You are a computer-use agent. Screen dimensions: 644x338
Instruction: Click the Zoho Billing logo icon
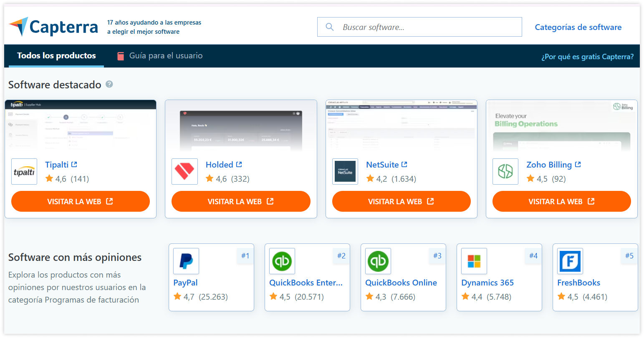[x=505, y=171]
